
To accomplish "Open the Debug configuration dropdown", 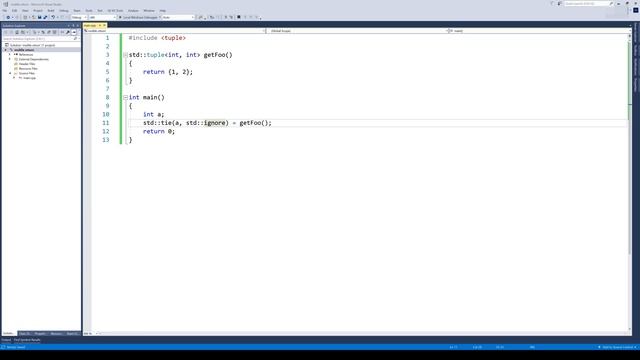I will point(79,18).
